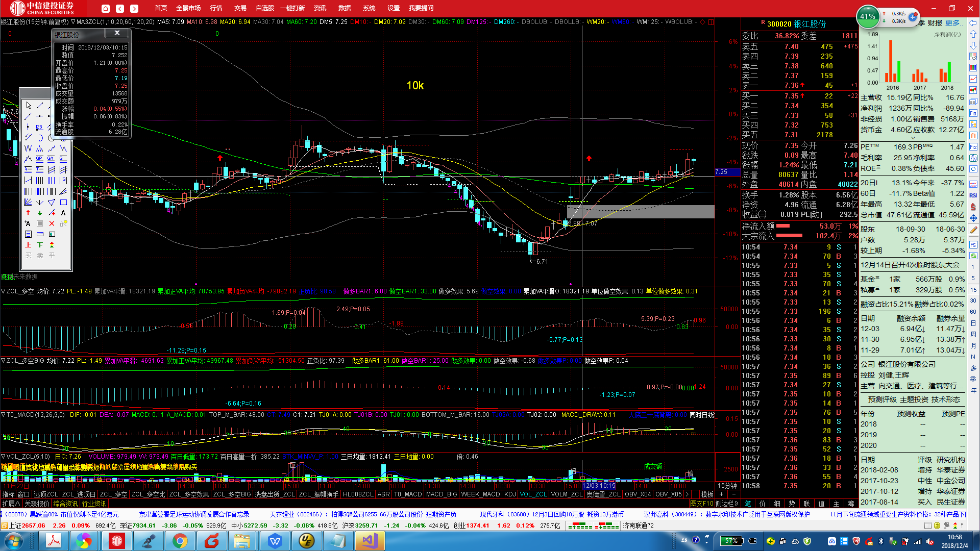Screen dimensions: 980x551
Task: Open the 交易 menu
Action: tap(240, 8)
